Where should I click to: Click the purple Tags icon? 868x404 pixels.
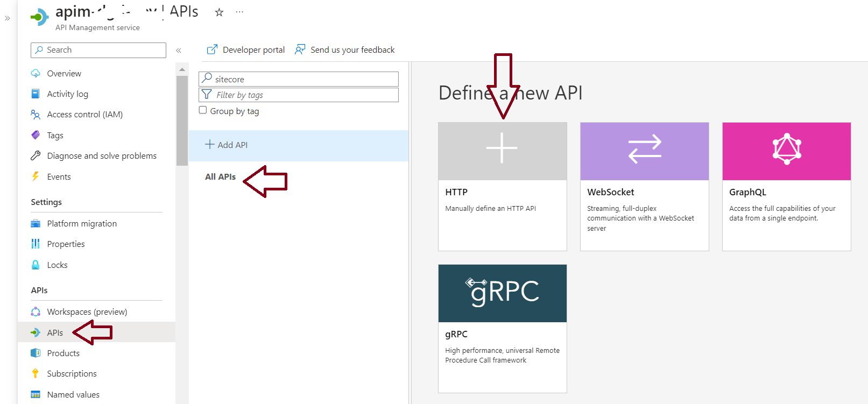click(36, 135)
